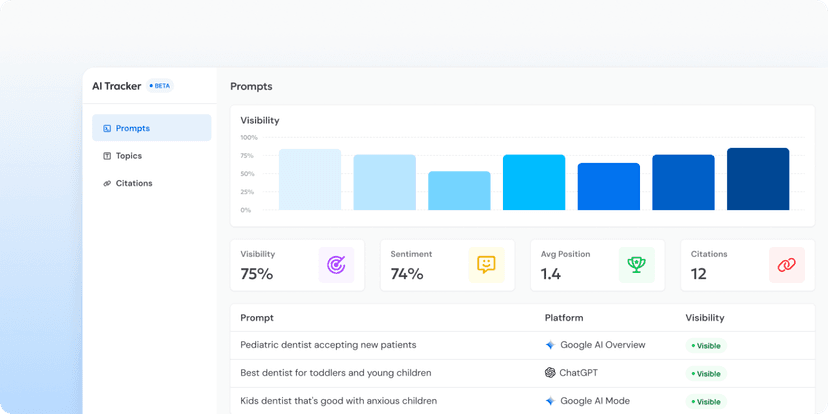The image size is (828, 414).
Task: Click the red chain Citations card icon
Action: 787,265
